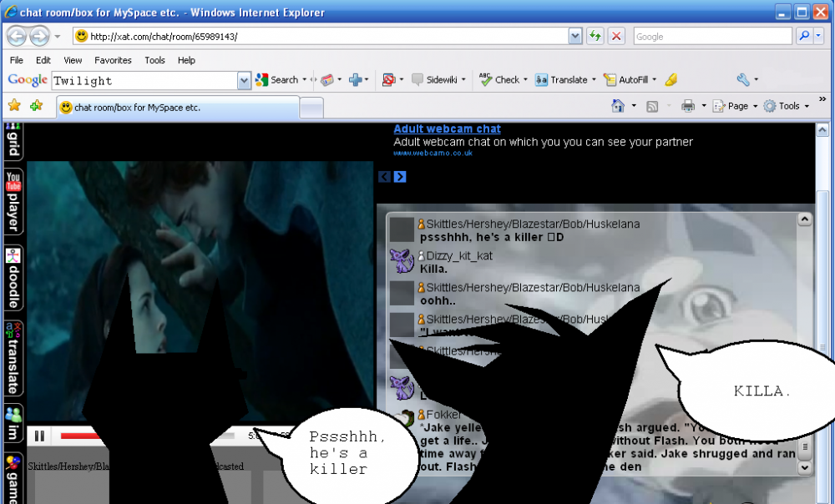Click the Google toolbar logo
The image size is (835, 504).
(28, 80)
